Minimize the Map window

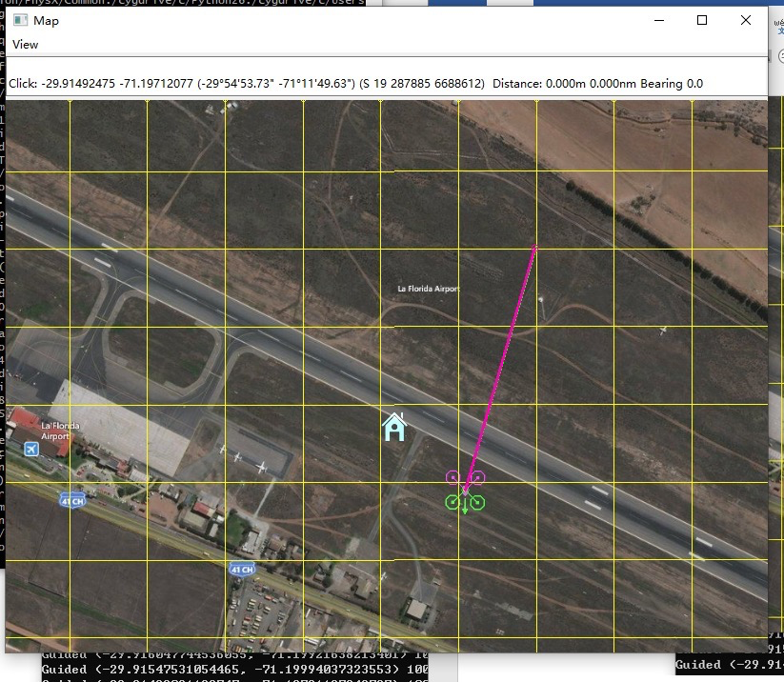click(657, 20)
